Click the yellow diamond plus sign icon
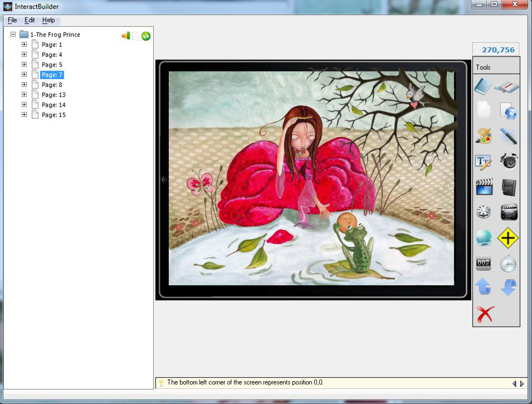 508,237
